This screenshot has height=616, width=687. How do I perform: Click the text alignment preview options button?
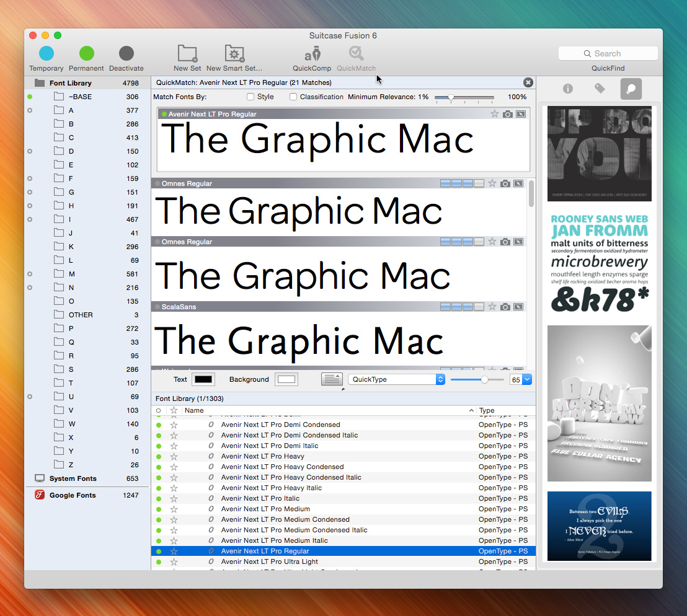pos(332,379)
